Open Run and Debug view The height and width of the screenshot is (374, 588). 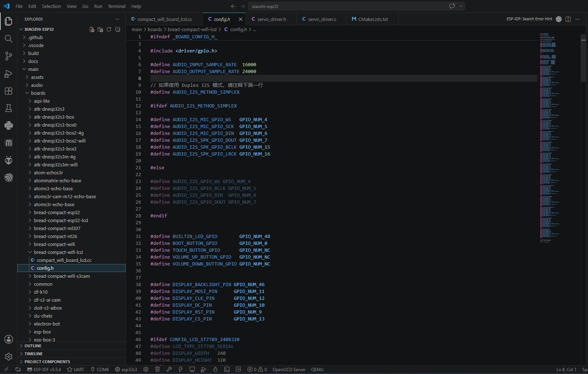(9, 74)
